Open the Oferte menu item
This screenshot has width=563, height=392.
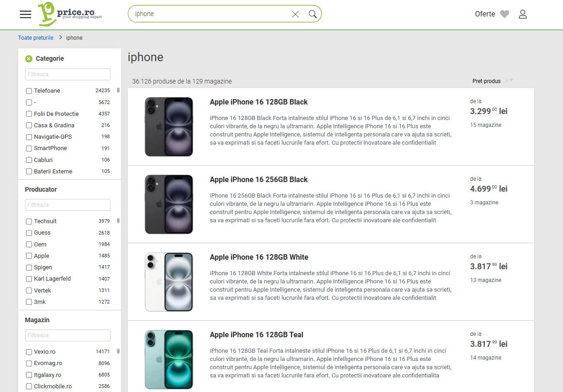point(485,14)
